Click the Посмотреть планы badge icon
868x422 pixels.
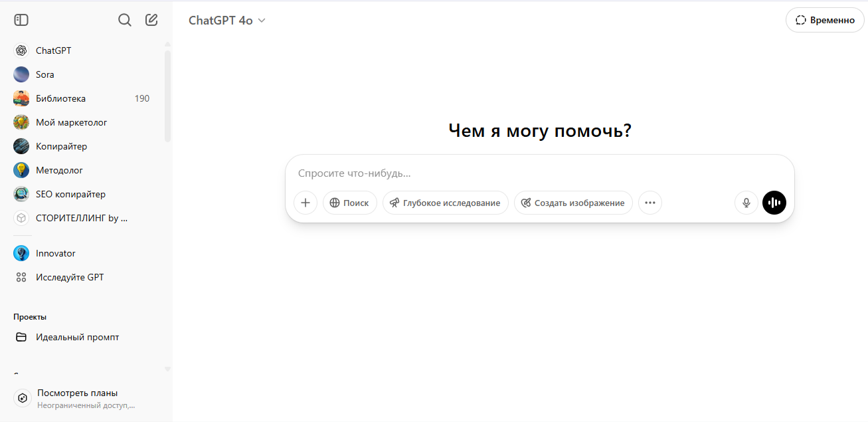point(23,398)
